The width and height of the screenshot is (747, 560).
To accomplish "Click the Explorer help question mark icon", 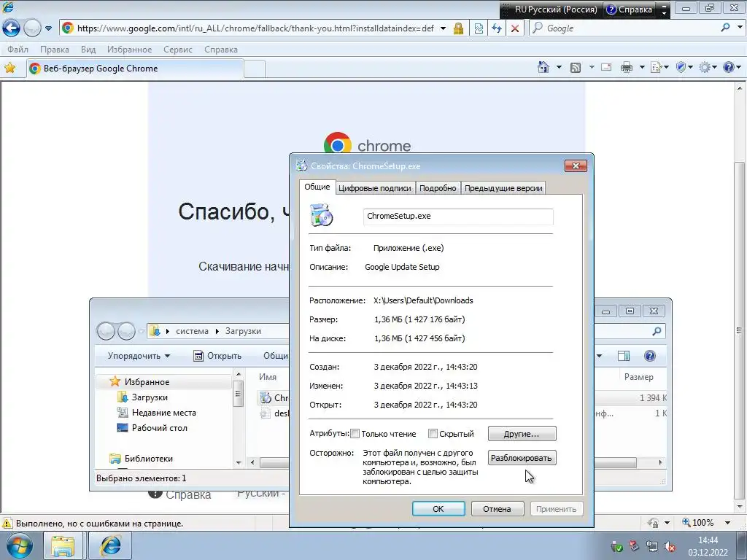I will pyautogui.click(x=650, y=356).
